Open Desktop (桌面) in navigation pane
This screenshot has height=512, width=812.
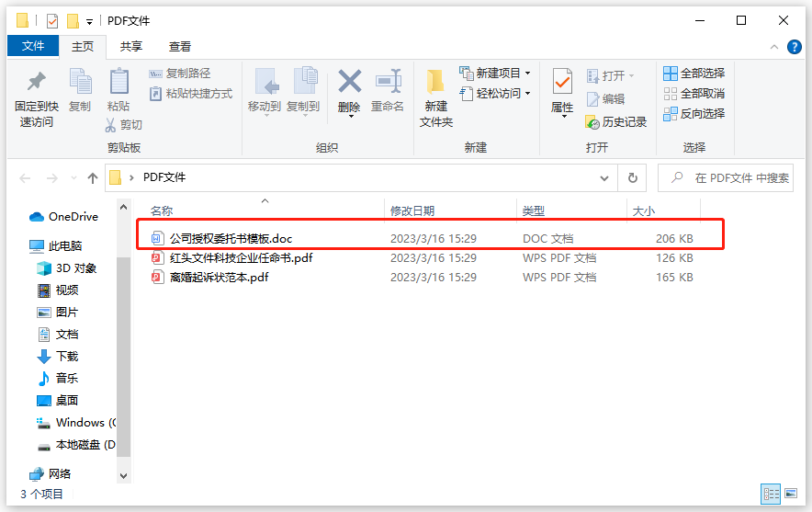(58, 401)
